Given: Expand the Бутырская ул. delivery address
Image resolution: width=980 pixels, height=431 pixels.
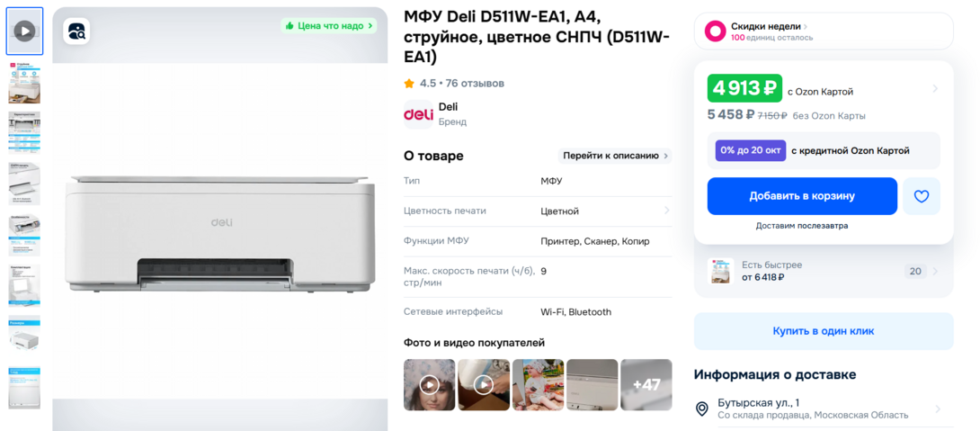Looking at the screenshot, I should pyautogui.click(x=935, y=409).
